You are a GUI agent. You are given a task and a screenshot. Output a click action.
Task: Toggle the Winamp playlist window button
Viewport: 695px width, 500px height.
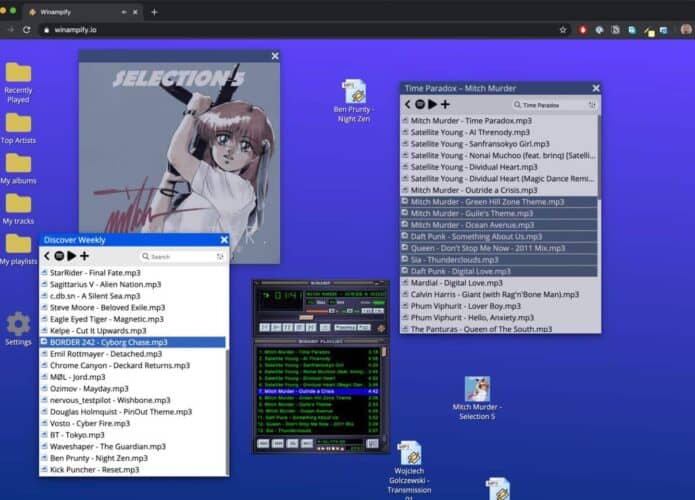(x=379, y=311)
